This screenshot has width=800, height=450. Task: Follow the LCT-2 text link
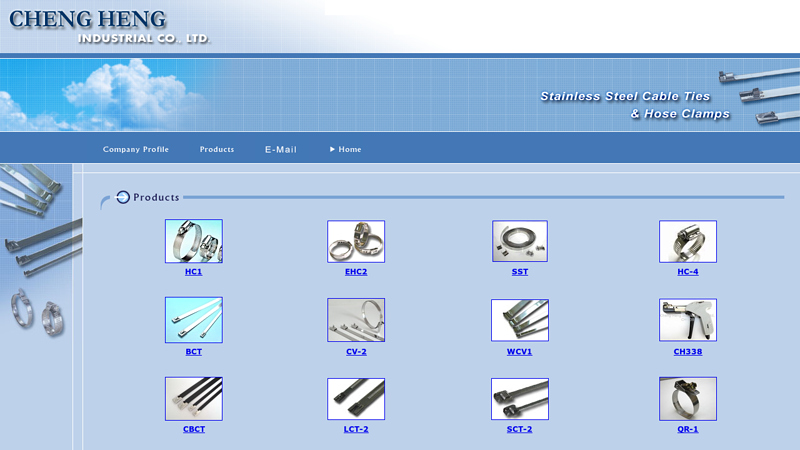[x=356, y=429]
